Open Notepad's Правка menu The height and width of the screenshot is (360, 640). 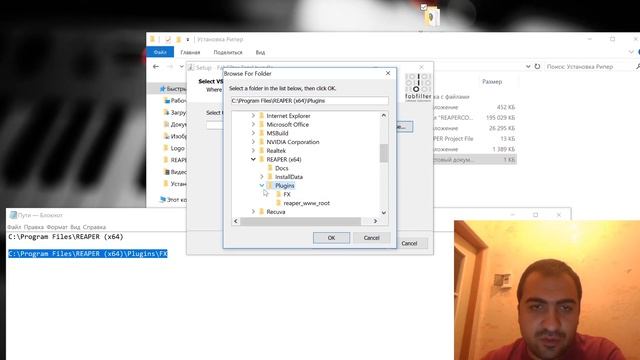33,227
